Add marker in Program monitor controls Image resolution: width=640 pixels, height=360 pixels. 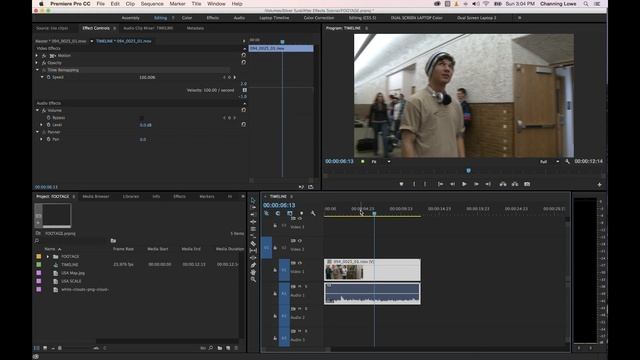point(402,184)
